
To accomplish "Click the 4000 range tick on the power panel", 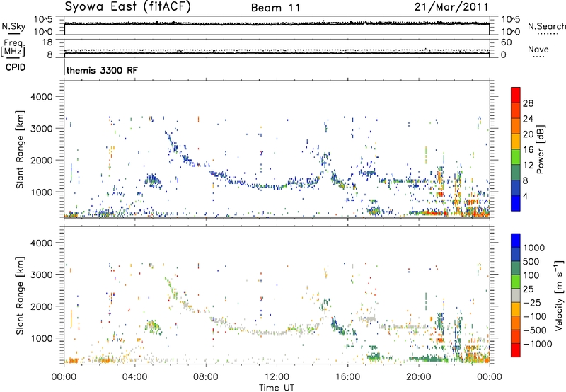I will (x=42, y=97).
